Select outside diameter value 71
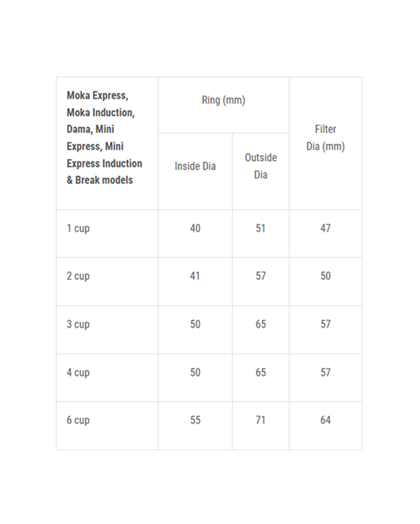Viewport: 420px width, 524px height. (260, 420)
